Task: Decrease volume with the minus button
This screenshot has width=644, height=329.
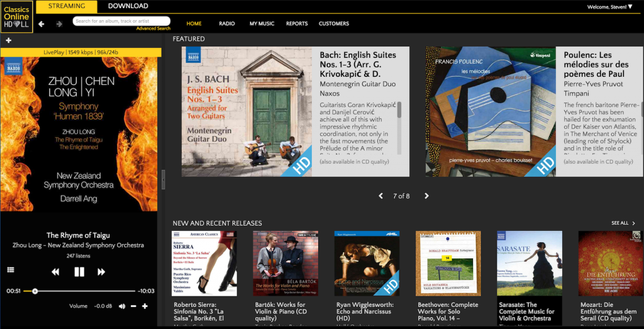Action: tap(133, 306)
